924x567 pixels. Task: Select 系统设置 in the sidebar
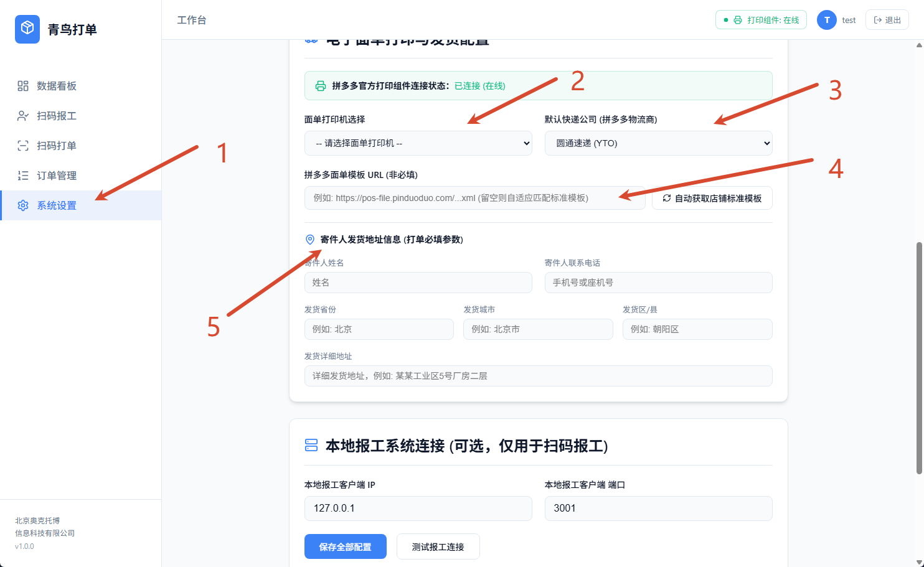coord(81,205)
